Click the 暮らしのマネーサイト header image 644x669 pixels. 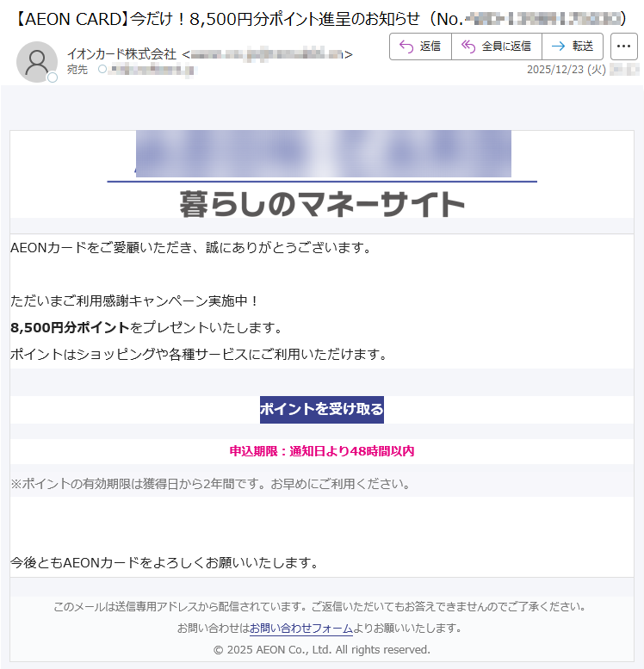[x=322, y=204]
